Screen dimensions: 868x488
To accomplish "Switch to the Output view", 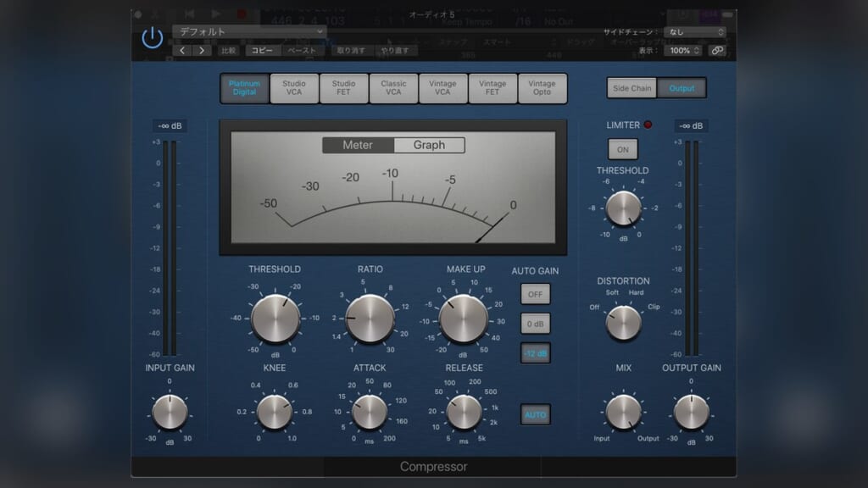I will (x=682, y=88).
